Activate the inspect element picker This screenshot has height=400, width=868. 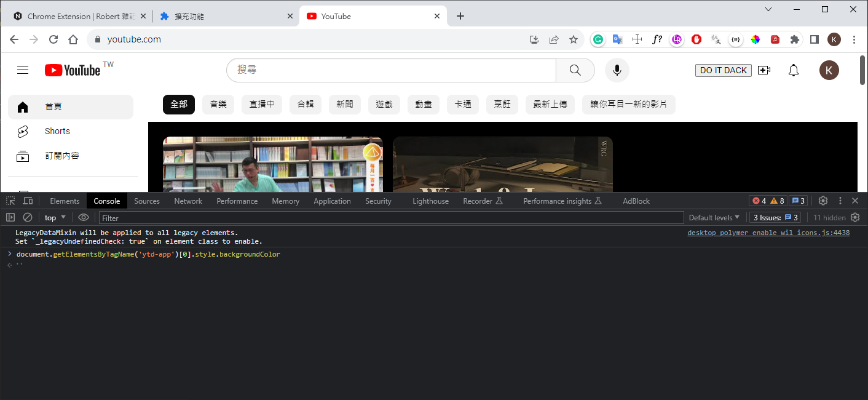pos(10,201)
